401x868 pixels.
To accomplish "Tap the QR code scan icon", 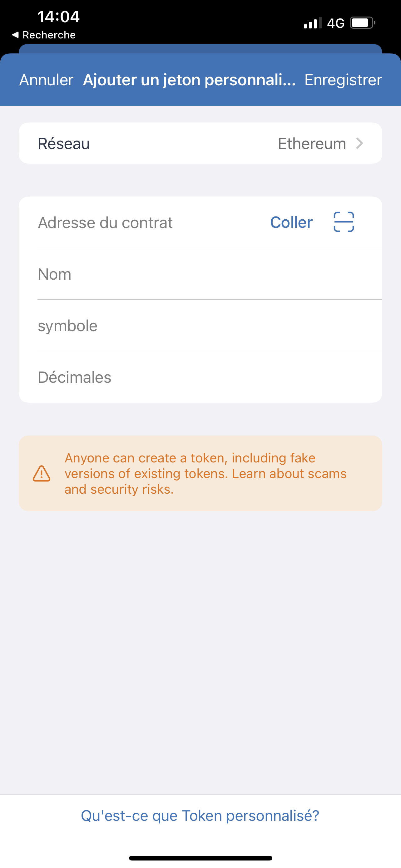I will [x=344, y=222].
